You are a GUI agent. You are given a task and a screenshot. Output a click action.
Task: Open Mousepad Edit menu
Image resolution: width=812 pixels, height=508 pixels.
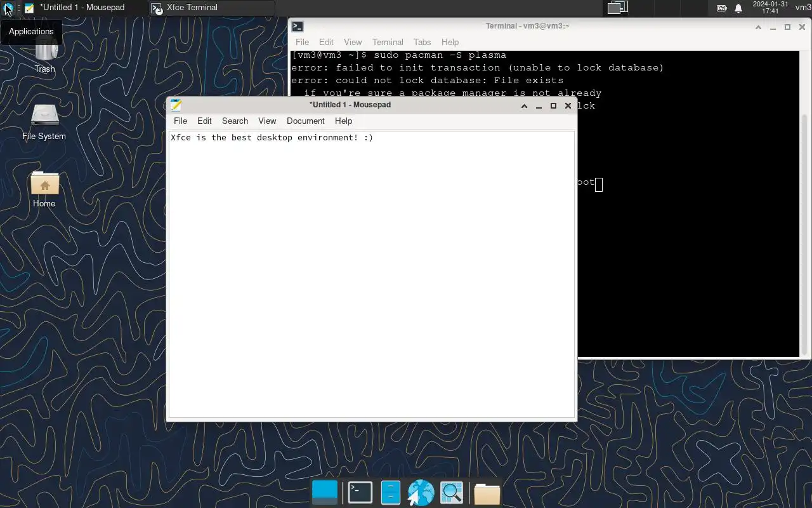204,121
